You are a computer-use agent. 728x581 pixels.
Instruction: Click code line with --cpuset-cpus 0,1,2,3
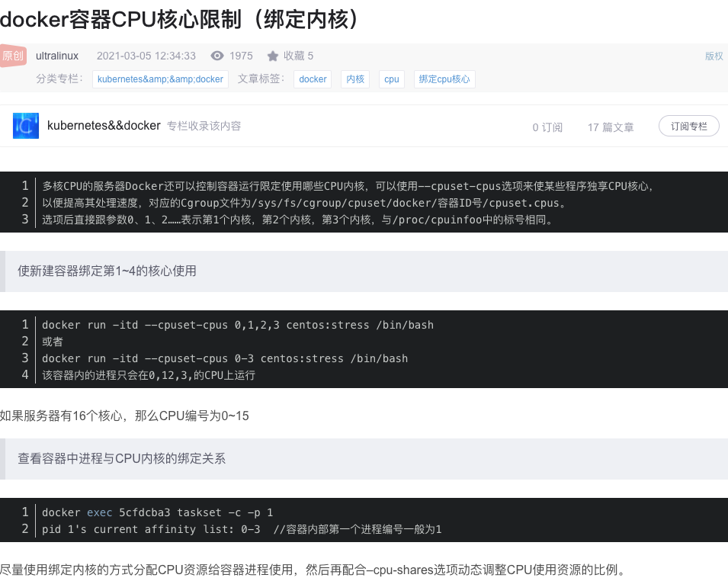[x=238, y=325]
